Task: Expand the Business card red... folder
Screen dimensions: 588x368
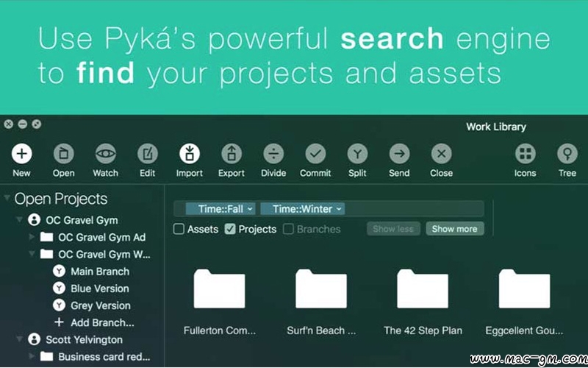Action: pyautogui.click(x=32, y=356)
